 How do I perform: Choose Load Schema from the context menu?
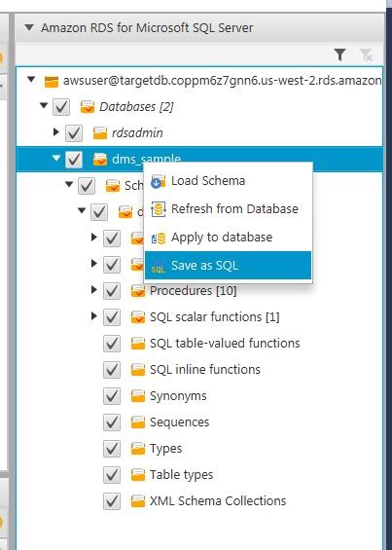[x=228, y=181]
